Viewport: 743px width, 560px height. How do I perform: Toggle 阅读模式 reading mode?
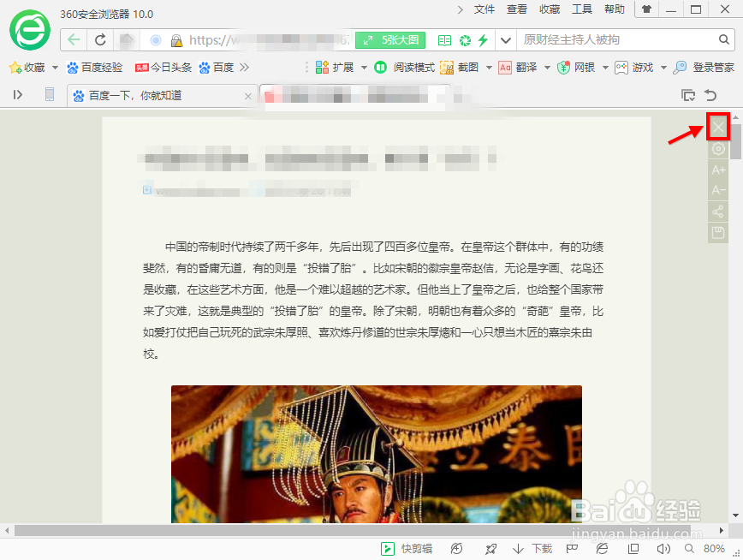pyautogui.click(x=404, y=68)
